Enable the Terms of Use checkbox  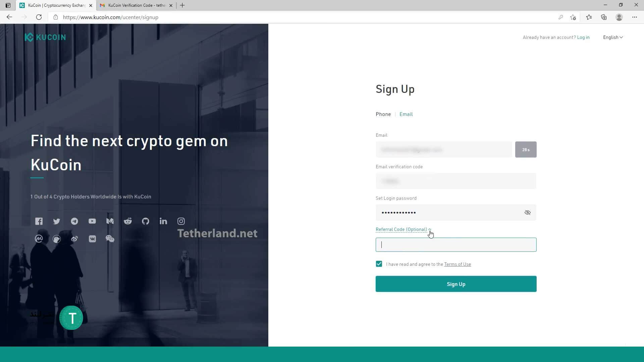point(379,264)
